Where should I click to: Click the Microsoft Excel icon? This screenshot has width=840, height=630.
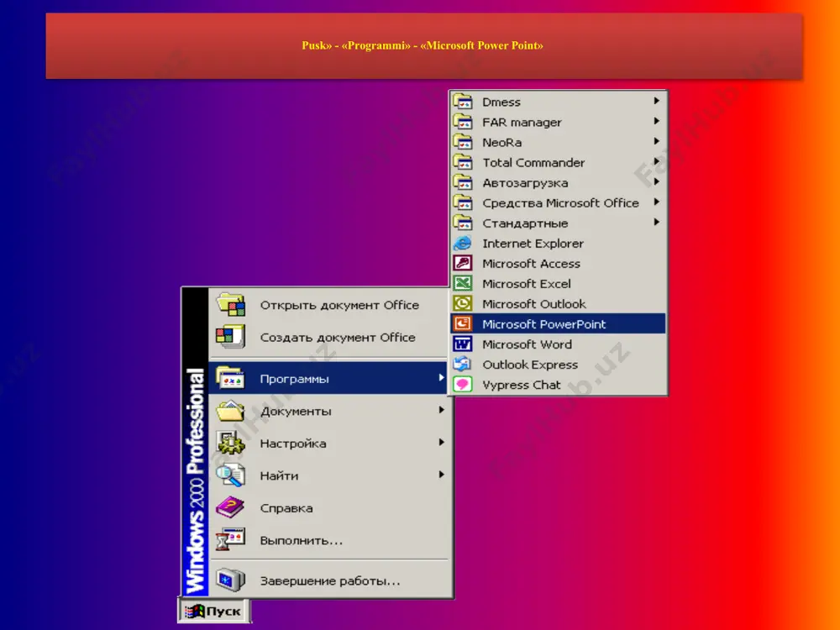tap(463, 283)
